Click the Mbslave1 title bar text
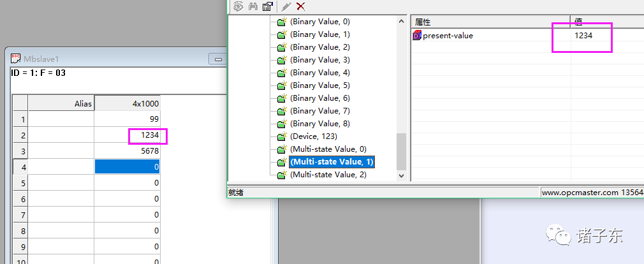 (41, 59)
